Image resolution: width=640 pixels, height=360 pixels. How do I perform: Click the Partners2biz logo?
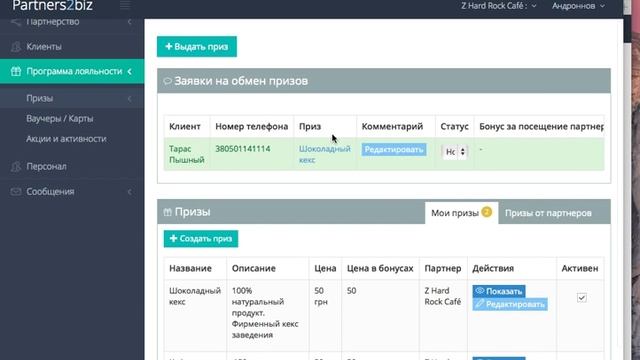(53, 6)
